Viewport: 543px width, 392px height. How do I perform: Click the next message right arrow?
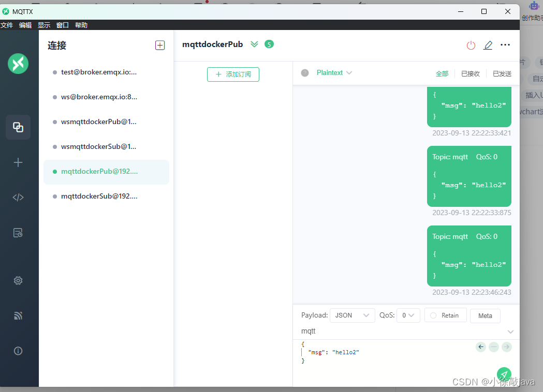[x=507, y=346]
